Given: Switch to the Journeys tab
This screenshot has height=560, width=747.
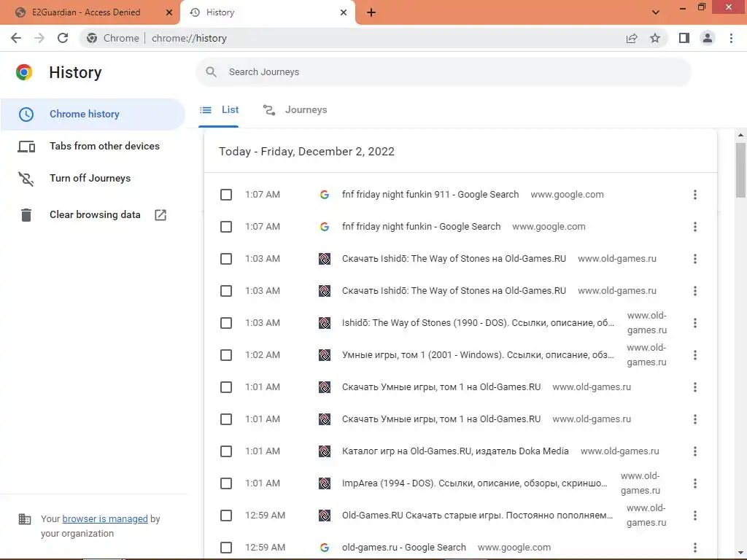Looking at the screenshot, I should [295, 110].
